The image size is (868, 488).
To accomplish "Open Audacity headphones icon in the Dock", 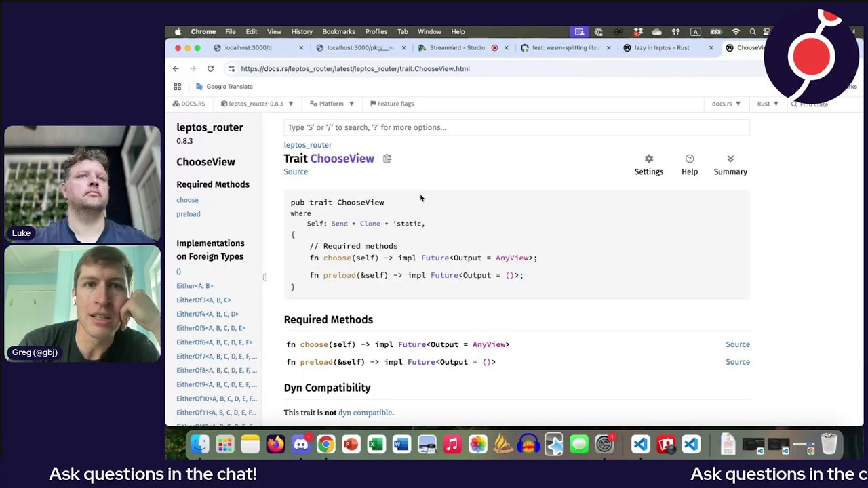I will pos(528,445).
